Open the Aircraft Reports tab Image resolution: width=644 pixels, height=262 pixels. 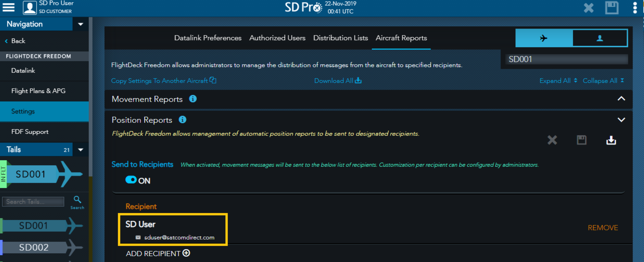pos(401,38)
